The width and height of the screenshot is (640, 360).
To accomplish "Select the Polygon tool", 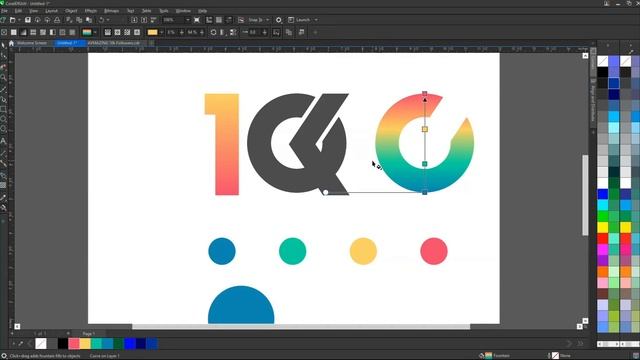I will [x=3, y=130].
